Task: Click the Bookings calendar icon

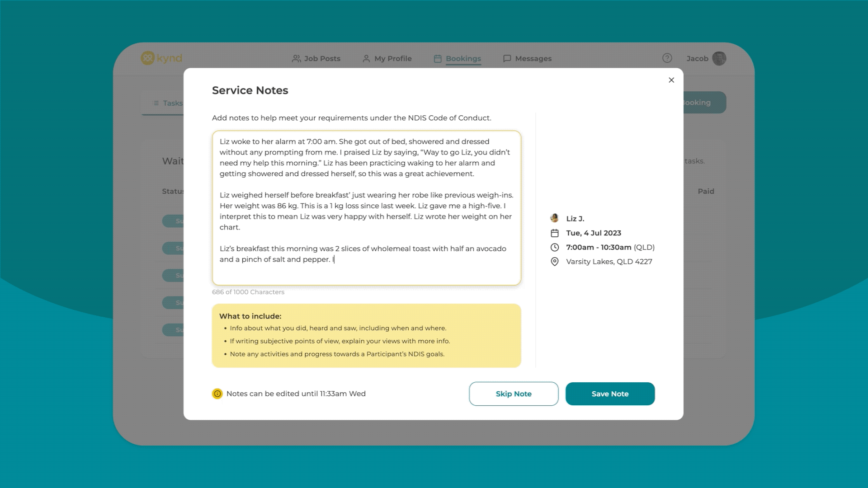Action: [x=437, y=58]
